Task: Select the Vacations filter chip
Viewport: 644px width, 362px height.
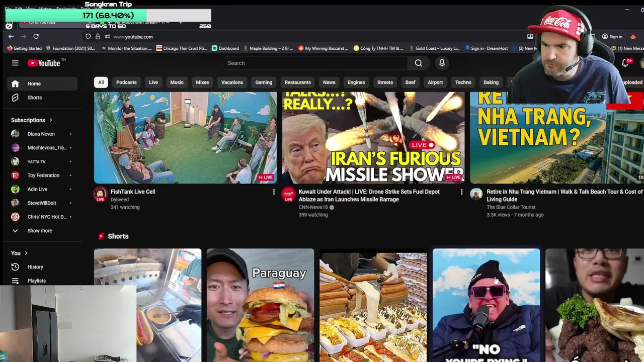Action: (x=232, y=82)
